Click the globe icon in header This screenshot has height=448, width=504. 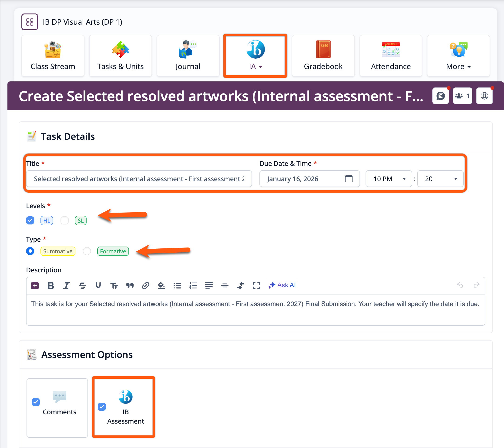coord(484,96)
